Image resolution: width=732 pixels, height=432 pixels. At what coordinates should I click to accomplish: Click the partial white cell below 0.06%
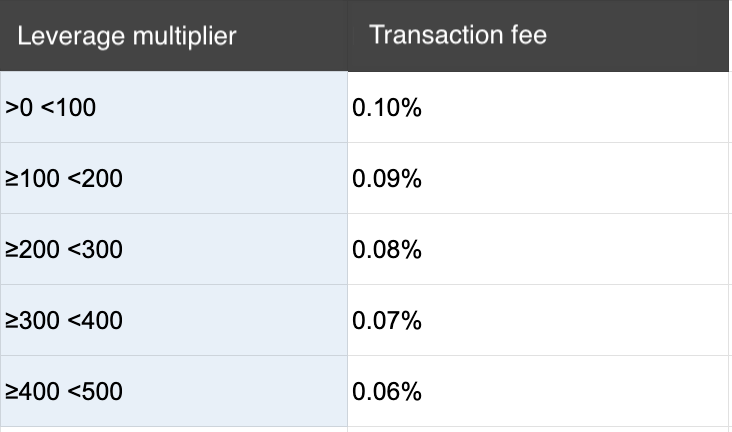pyautogui.click(x=539, y=429)
